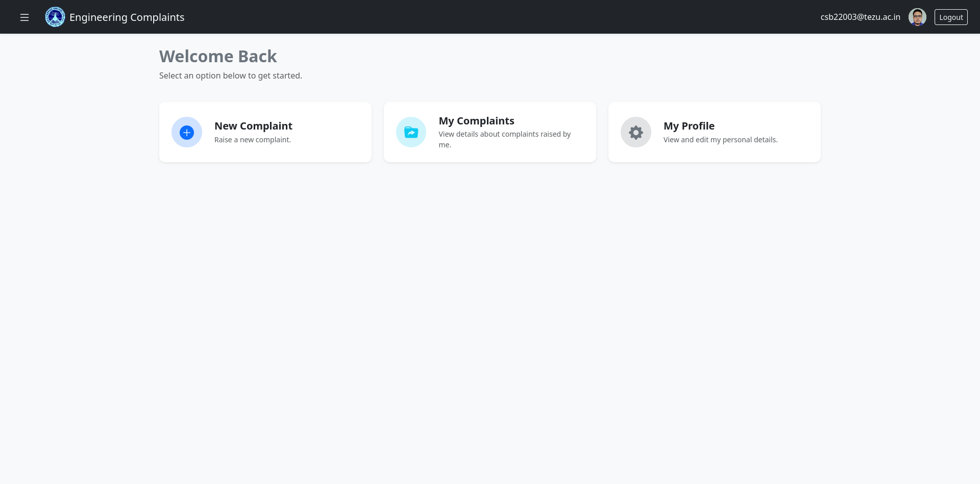Click 'Select an option below to get started.'
This screenshot has width=980, height=484.
tap(231, 75)
